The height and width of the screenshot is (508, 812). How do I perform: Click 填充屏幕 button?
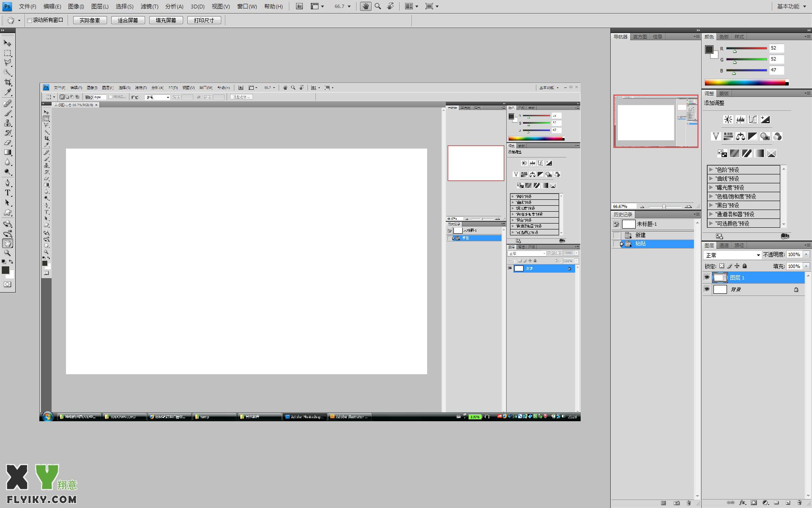(x=165, y=20)
